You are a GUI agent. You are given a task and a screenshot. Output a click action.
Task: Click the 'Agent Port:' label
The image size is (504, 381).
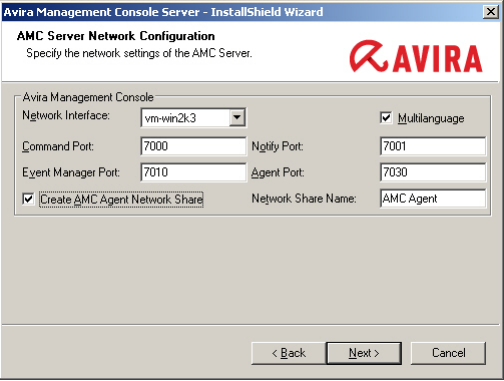278,173
